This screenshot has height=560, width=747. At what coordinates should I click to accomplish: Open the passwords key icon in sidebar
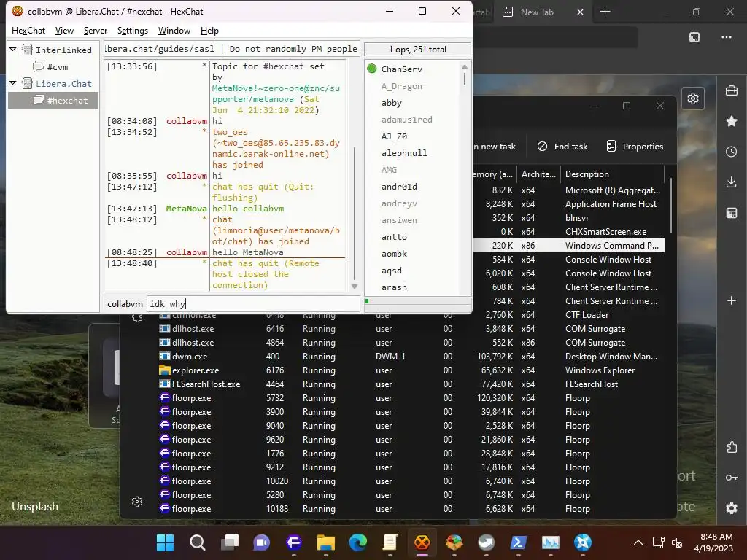(731, 477)
